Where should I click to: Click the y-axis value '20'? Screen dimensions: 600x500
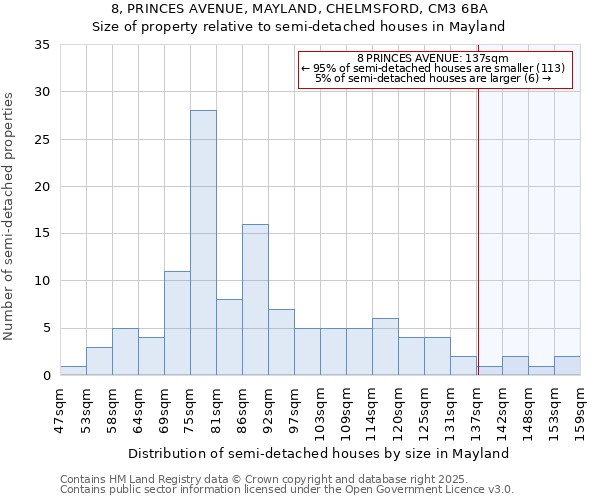point(42,187)
